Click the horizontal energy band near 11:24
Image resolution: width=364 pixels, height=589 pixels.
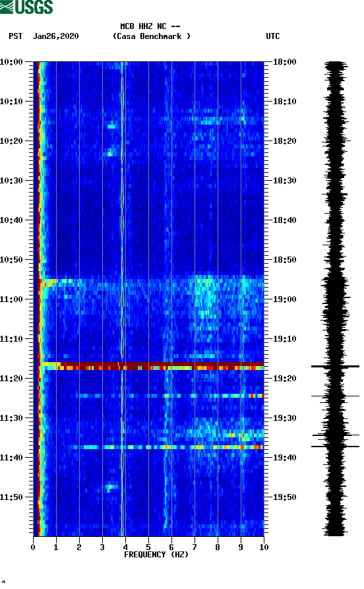(x=171, y=396)
